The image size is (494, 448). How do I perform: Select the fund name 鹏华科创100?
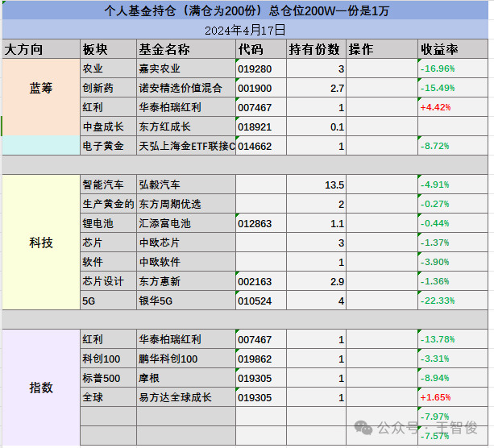tap(186, 359)
